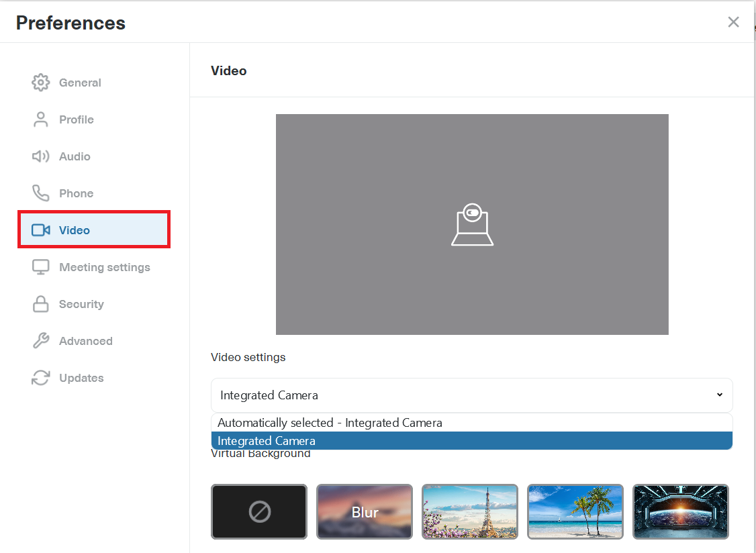756x553 pixels.
Task: Click the General gear icon
Action: click(x=41, y=83)
